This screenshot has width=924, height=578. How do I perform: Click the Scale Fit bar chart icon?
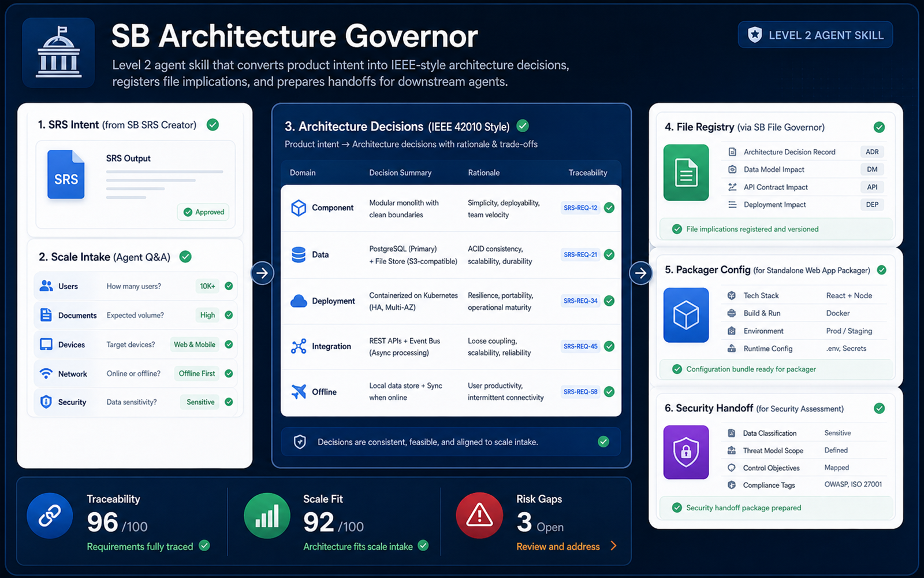point(267,516)
